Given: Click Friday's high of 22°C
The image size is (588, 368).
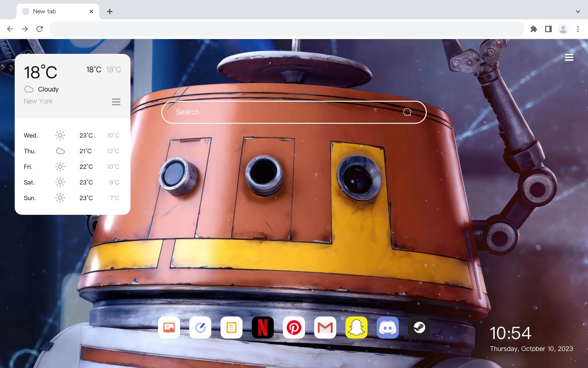Looking at the screenshot, I should [x=86, y=167].
